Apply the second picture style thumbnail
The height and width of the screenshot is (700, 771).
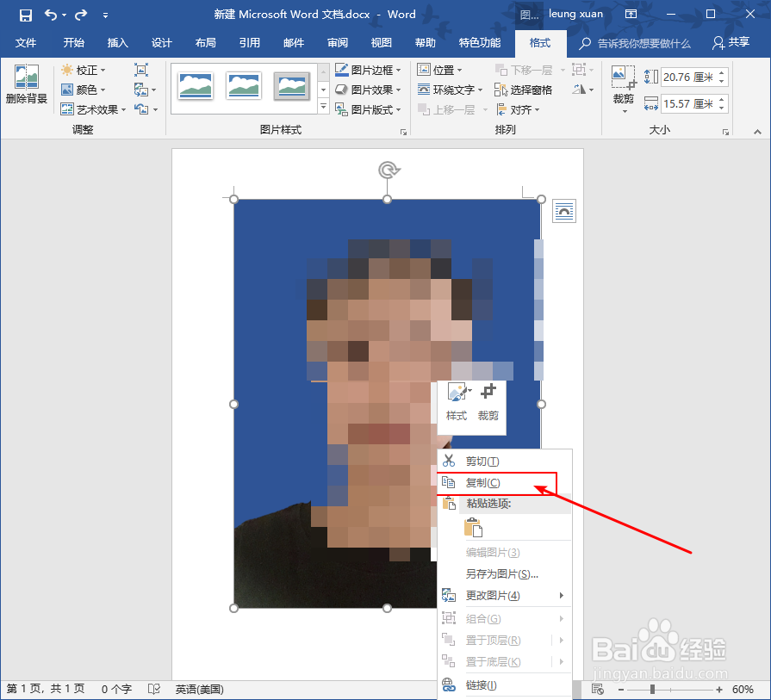pos(244,85)
